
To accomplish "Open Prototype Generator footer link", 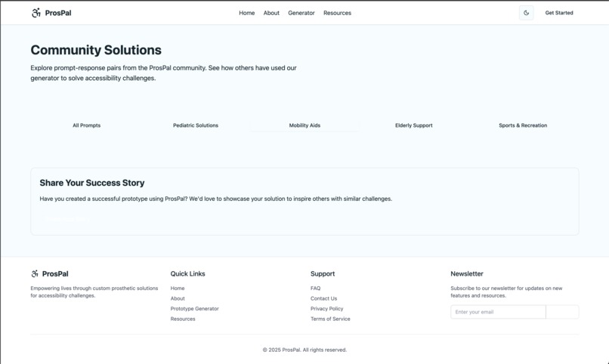I will 195,309.
